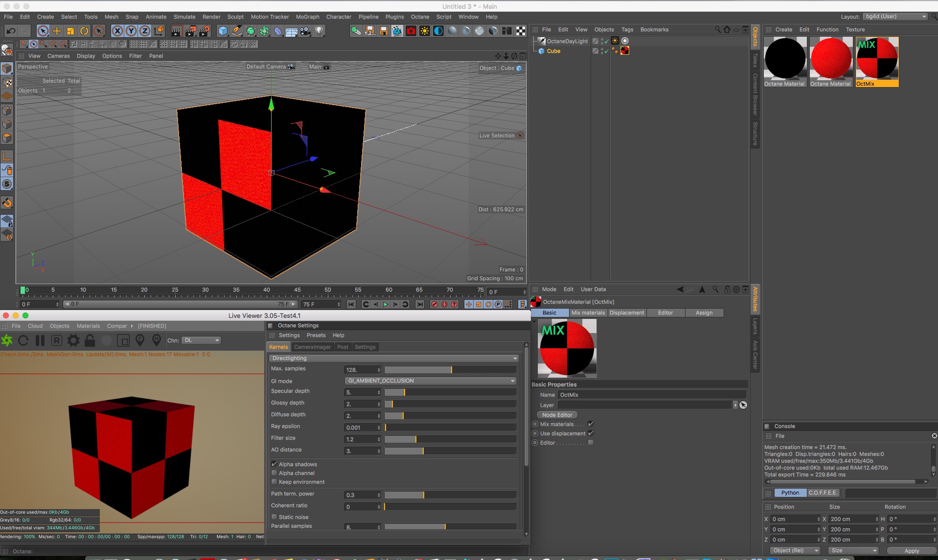
Task: Click the Undo arrow icon
Action: click(11, 31)
